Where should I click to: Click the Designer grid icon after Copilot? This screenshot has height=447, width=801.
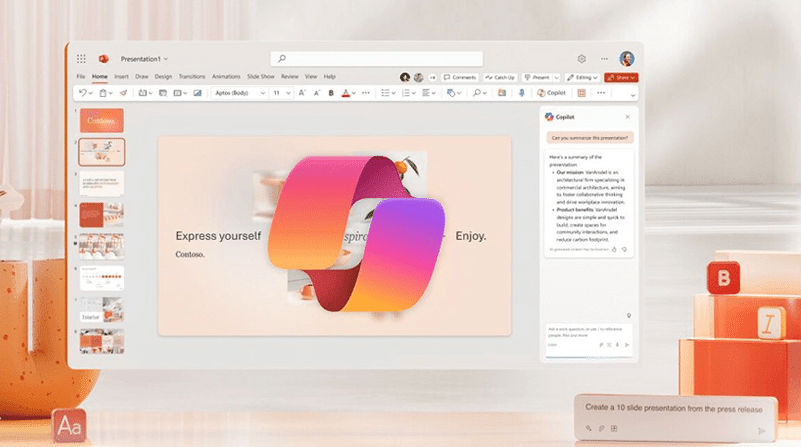pyautogui.click(x=581, y=93)
